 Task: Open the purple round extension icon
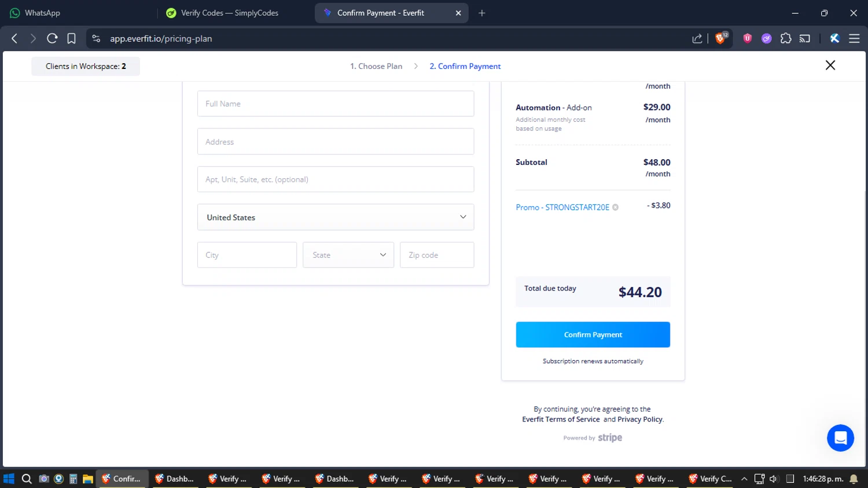coord(767,38)
